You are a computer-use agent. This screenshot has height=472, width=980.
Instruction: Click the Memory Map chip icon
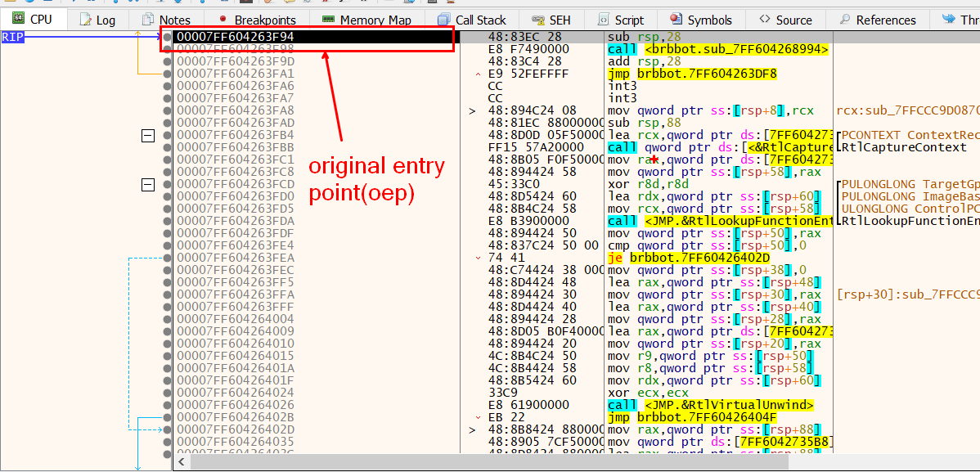coord(328,20)
